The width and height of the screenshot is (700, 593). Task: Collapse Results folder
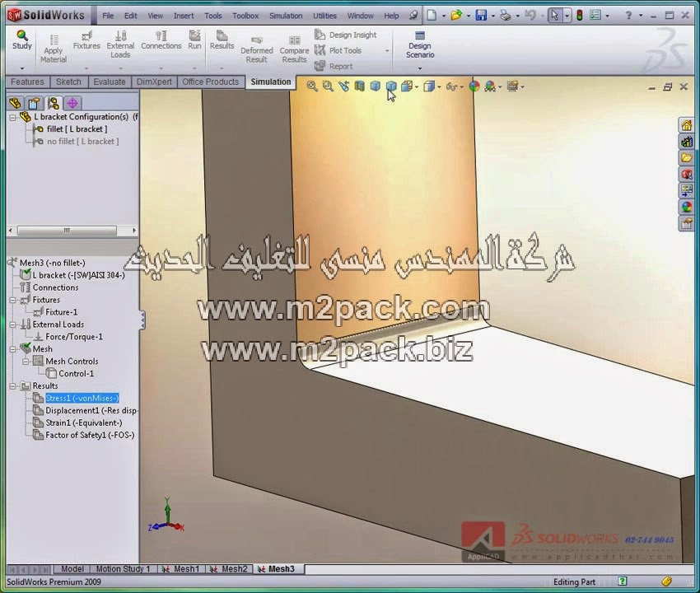(12, 385)
